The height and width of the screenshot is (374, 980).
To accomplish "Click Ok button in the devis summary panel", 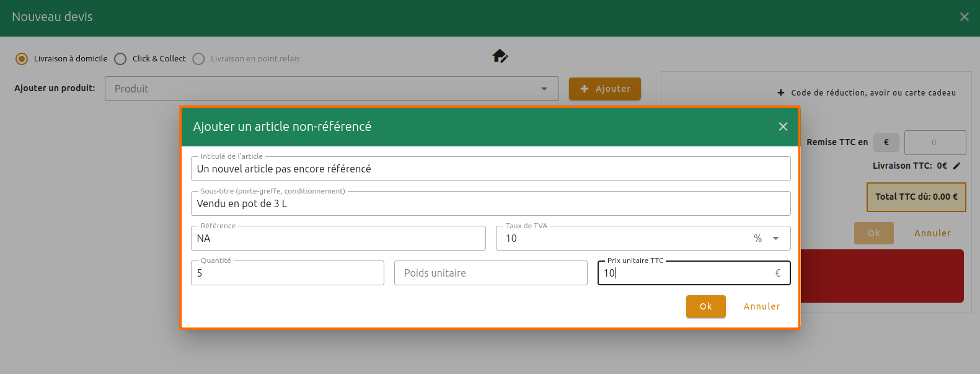I will point(874,233).
